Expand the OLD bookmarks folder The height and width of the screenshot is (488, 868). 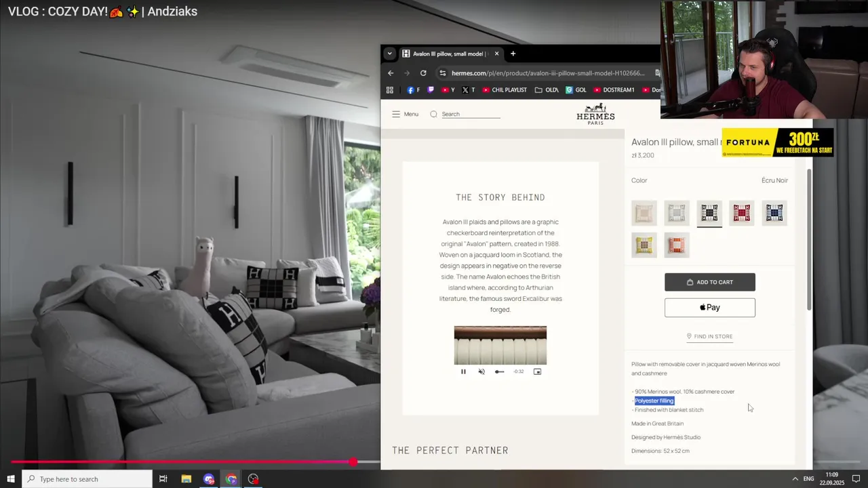pos(547,89)
